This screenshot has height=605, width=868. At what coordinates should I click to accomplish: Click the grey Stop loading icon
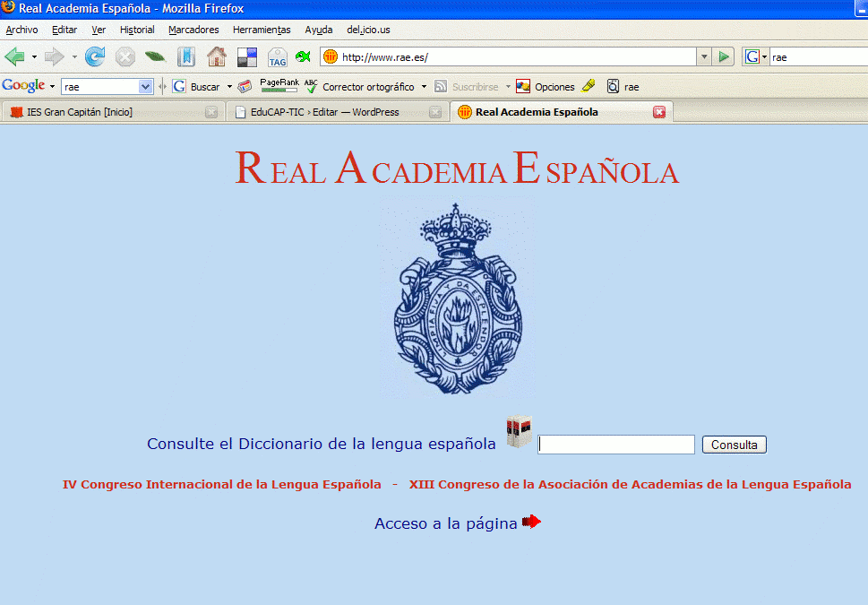pyautogui.click(x=125, y=56)
